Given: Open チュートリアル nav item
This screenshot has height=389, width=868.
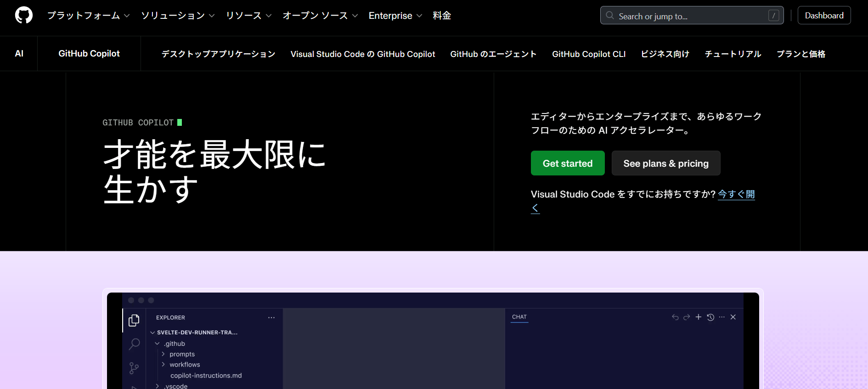Looking at the screenshot, I should (x=733, y=54).
